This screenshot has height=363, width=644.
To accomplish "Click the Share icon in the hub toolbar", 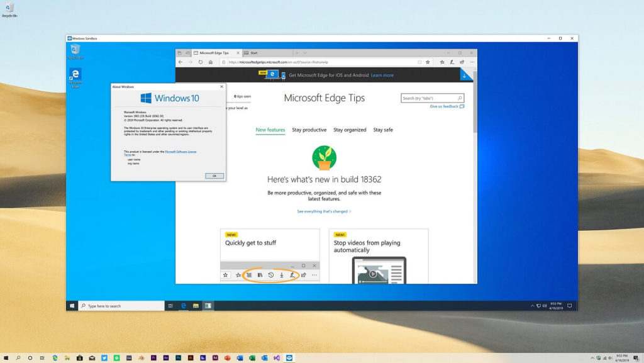I will pyautogui.click(x=304, y=275).
